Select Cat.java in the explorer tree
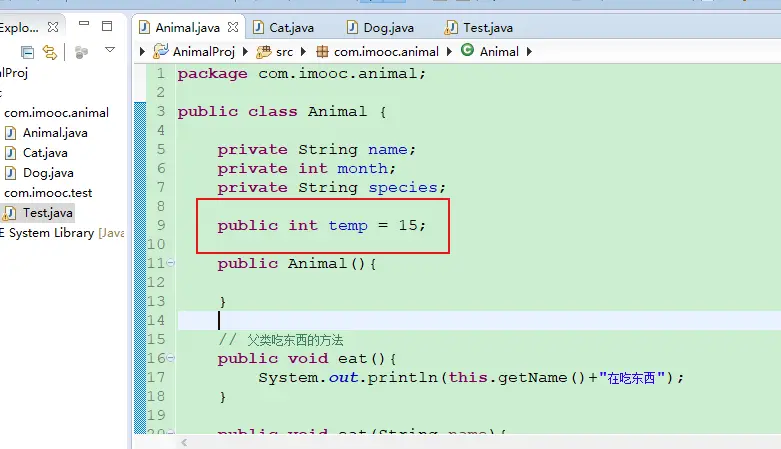 pos(45,153)
